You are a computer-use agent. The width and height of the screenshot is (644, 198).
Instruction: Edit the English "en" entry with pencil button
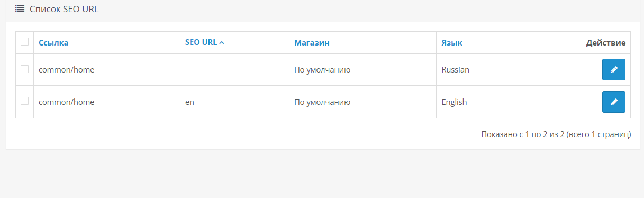(x=614, y=102)
